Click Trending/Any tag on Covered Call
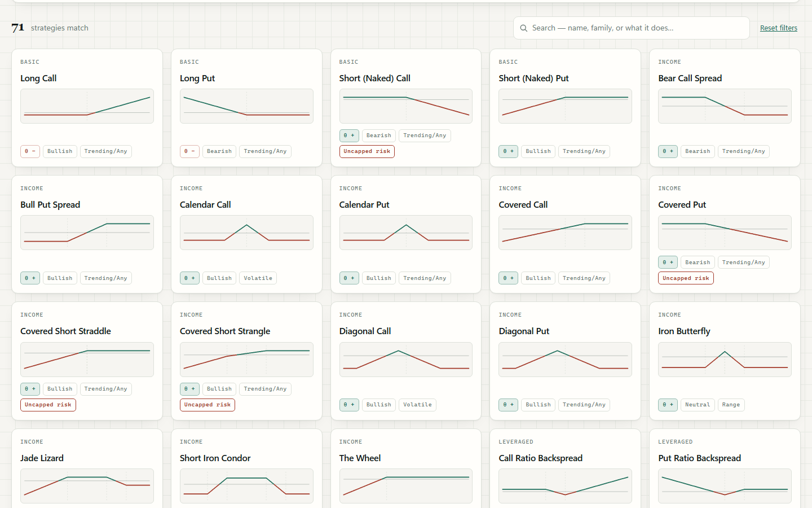Screen dimensions: 812x508 click(584, 278)
